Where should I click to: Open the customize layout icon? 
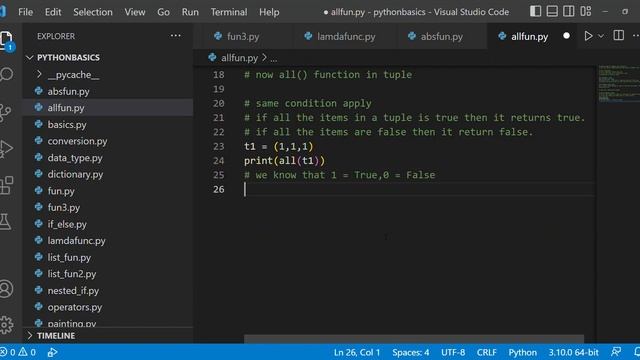[x=586, y=11]
